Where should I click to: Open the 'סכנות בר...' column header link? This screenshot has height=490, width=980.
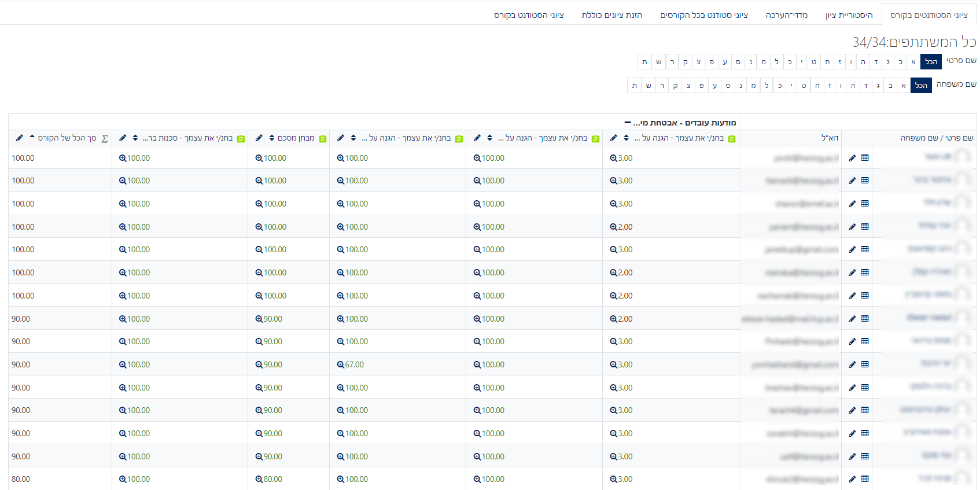point(187,138)
